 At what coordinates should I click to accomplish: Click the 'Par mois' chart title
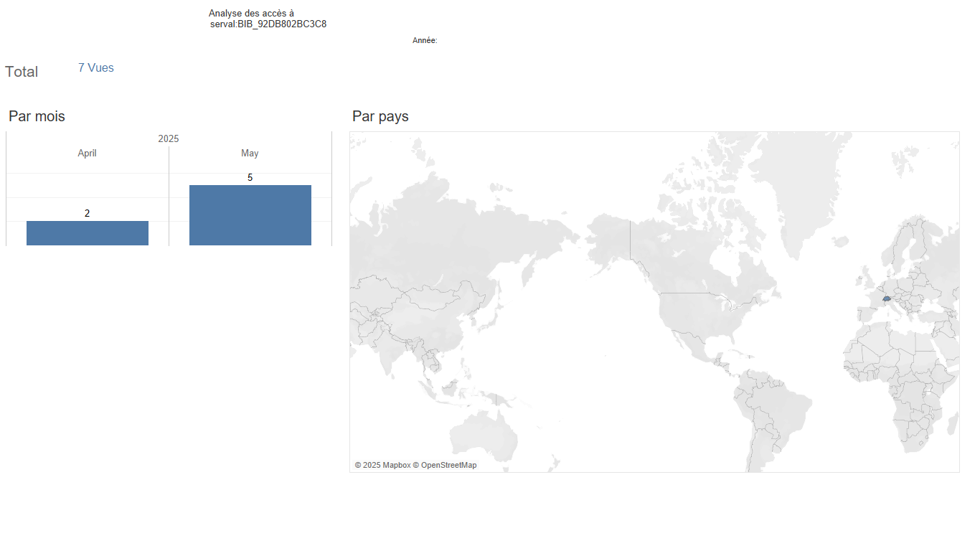37,116
